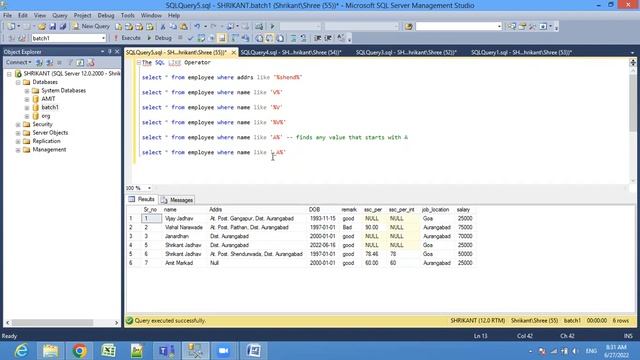Select the Results tab
Screen dimensions: 640x360
click(x=142, y=200)
